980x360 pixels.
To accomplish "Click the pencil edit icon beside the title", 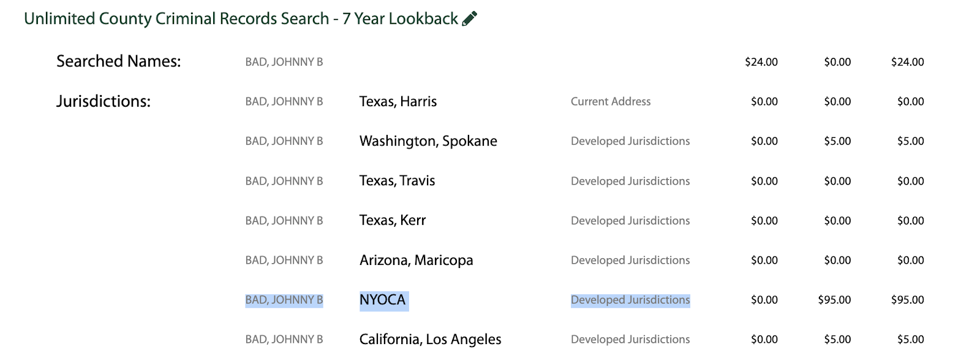I will (x=469, y=18).
